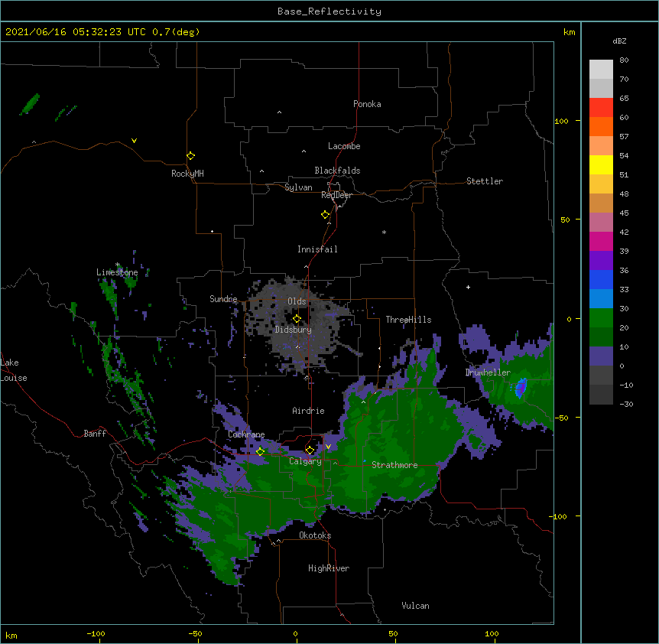Click the Sundre town label
Screen dimensions: 659x644
point(223,299)
